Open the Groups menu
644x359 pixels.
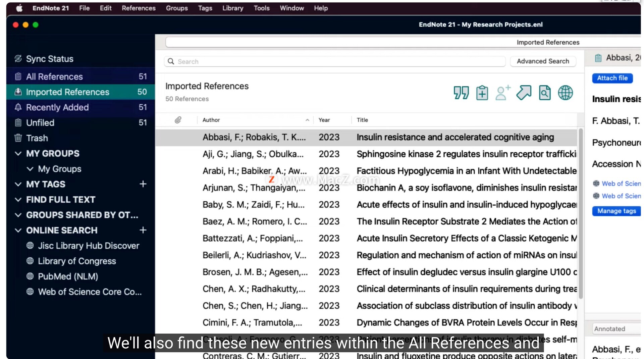pyautogui.click(x=177, y=8)
